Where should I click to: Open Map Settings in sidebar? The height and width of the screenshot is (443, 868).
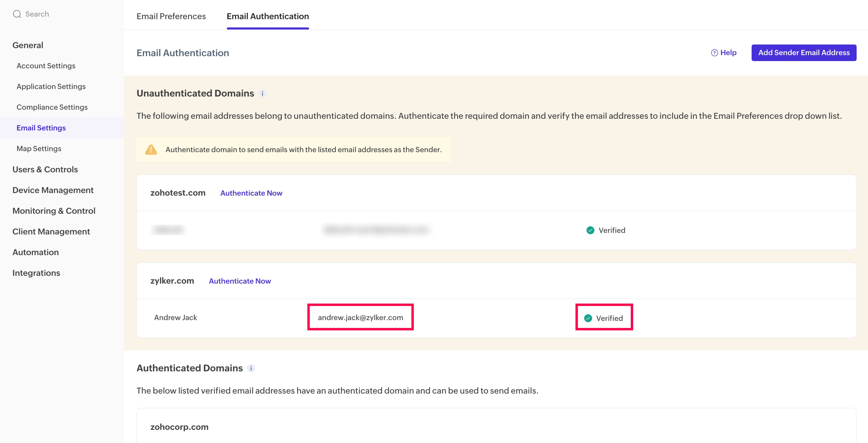pyautogui.click(x=39, y=149)
